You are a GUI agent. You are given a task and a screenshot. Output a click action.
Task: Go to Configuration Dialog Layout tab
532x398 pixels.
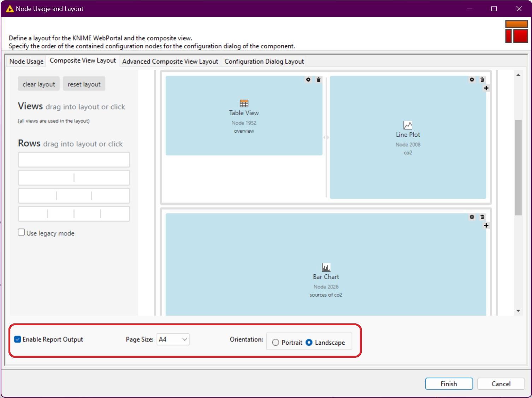pos(264,62)
